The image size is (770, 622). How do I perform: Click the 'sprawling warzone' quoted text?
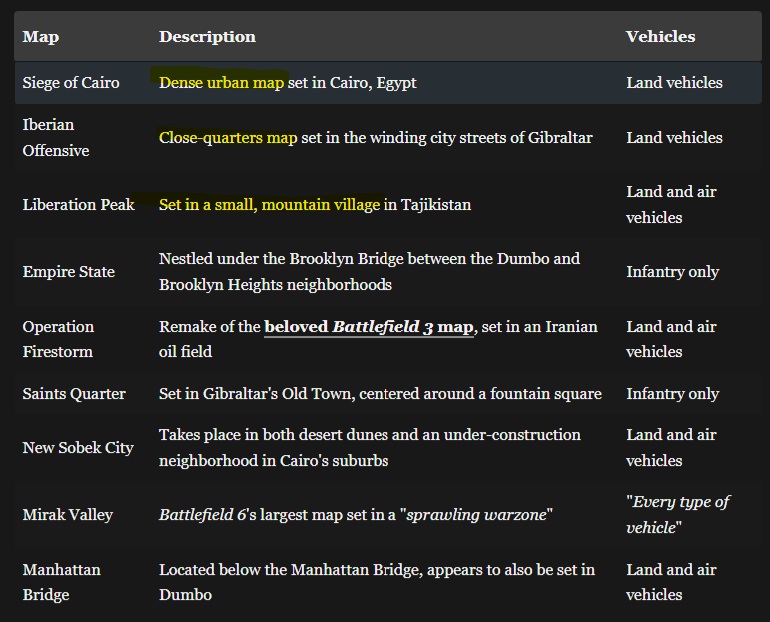click(x=476, y=514)
